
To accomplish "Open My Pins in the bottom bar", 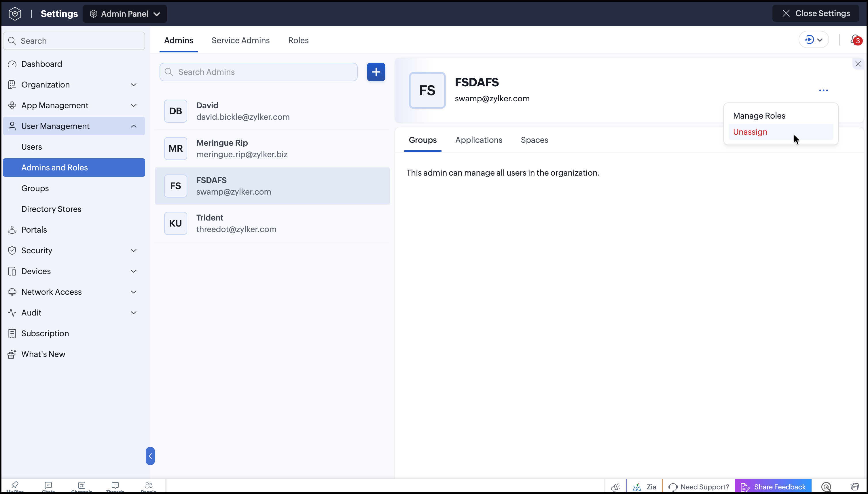I will click(15, 487).
